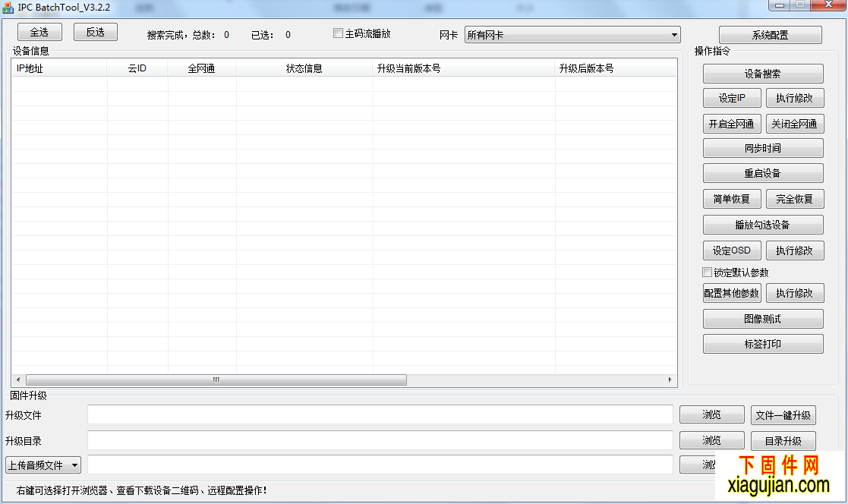
Task: Click 执行修改 next to 设定OSD
Action: (794, 250)
